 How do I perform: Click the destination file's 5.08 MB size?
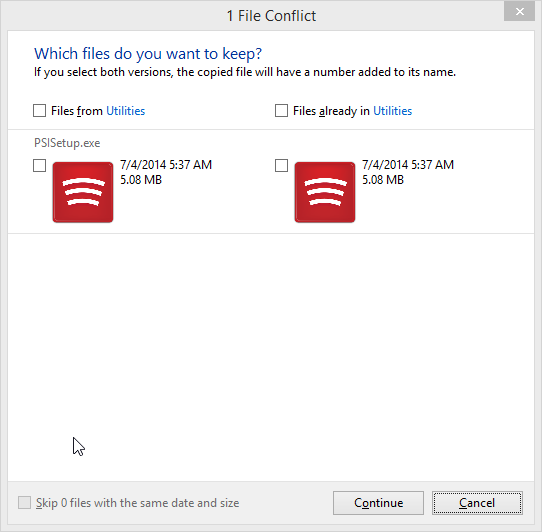383,180
